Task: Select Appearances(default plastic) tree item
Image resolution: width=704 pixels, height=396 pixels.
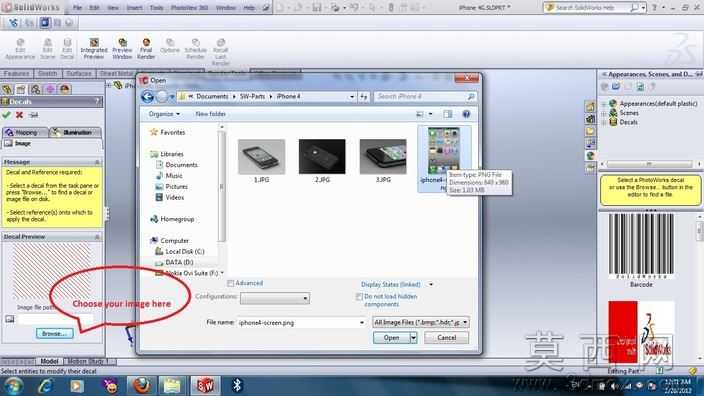Action: (658, 103)
